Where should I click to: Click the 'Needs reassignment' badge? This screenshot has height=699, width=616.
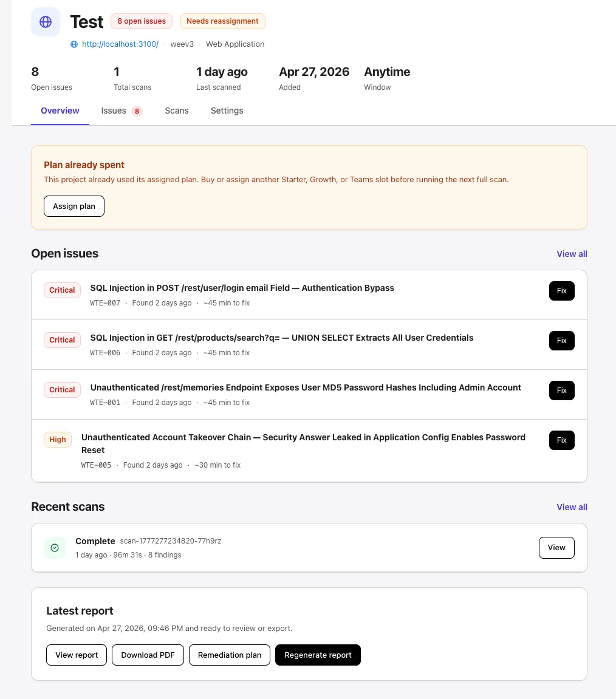(x=222, y=21)
